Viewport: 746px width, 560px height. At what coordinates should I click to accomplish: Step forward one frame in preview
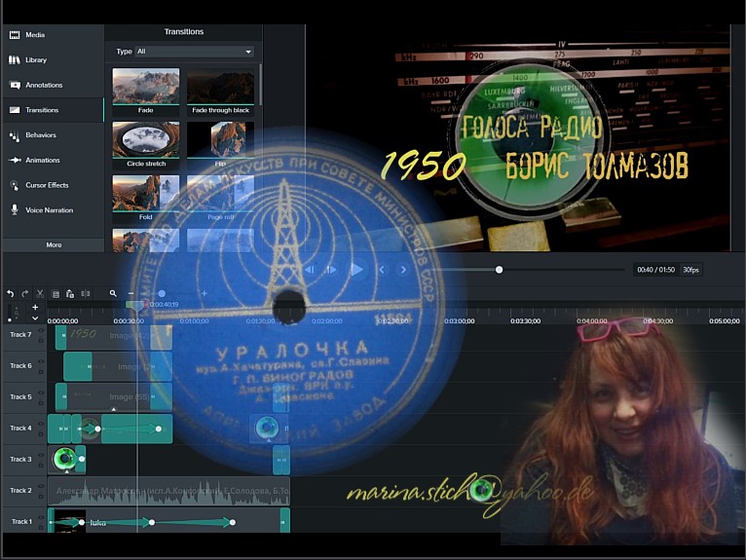tap(331, 270)
